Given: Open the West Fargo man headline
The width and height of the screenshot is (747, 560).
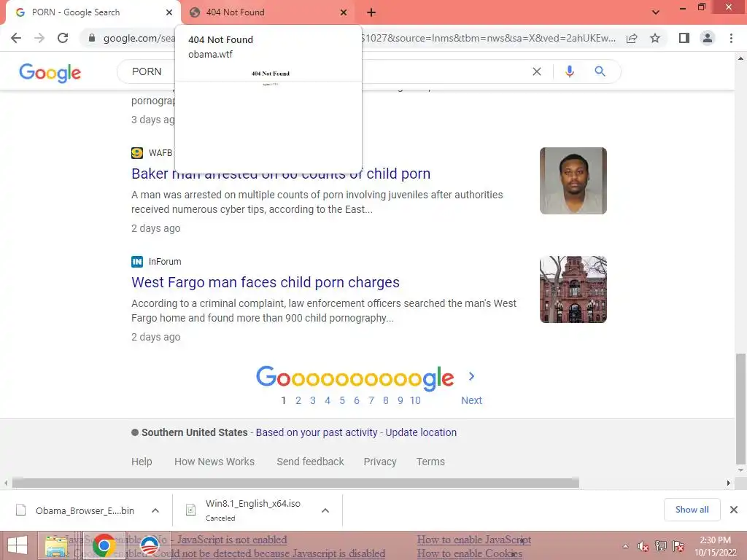Looking at the screenshot, I should point(266,282).
